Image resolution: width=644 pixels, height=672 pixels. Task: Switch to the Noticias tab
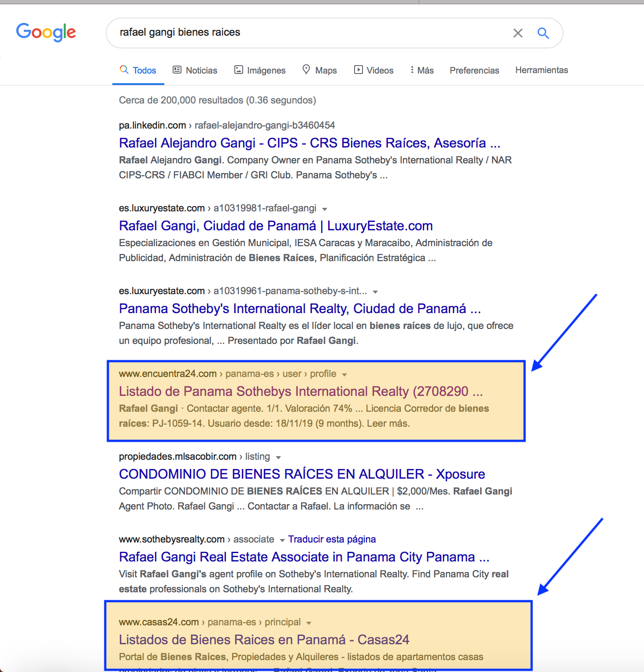tap(195, 70)
